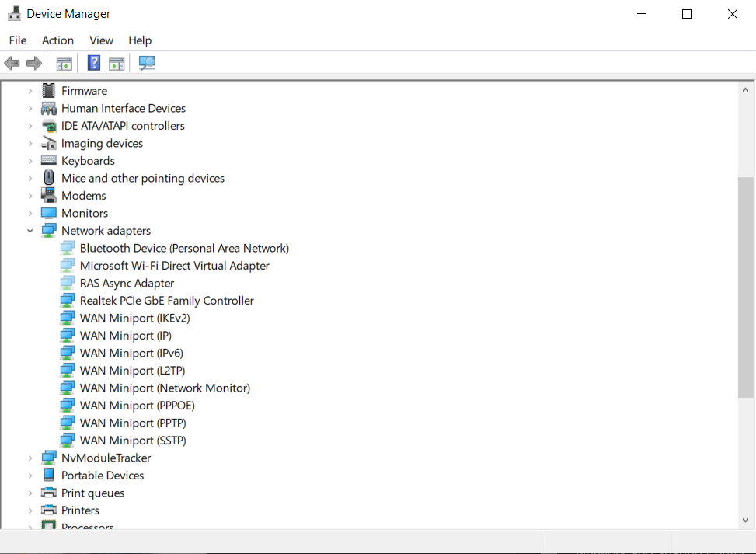
Task: Click the Firmware category icon
Action: click(x=49, y=91)
